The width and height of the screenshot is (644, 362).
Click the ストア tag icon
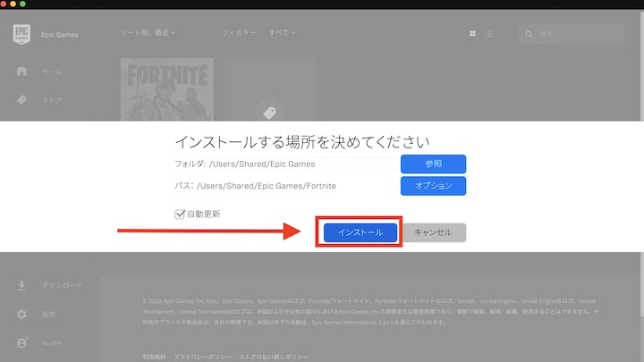click(x=21, y=100)
